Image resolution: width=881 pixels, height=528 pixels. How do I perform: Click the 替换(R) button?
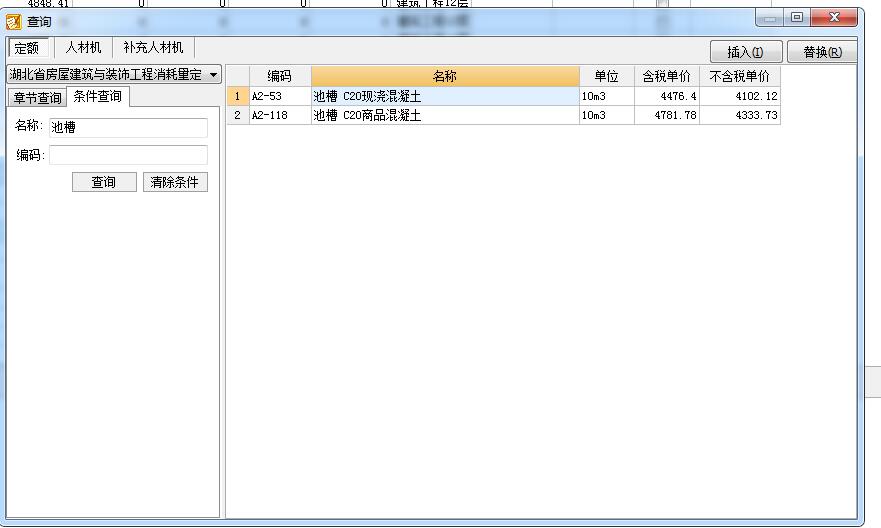822,52
